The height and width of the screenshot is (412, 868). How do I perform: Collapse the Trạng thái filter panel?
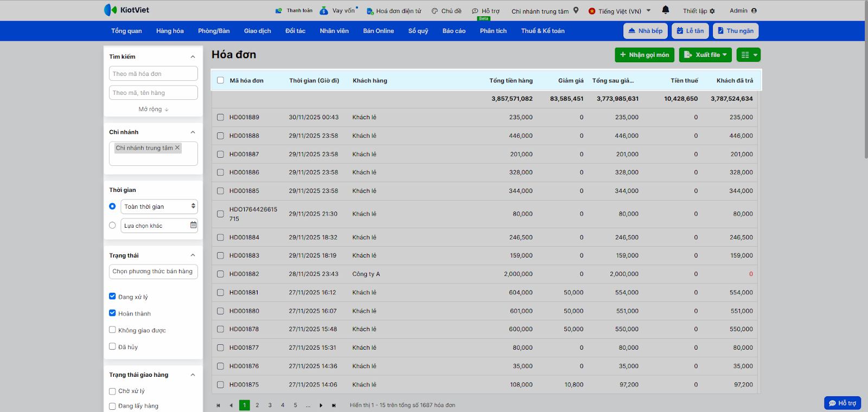point(193,255)
